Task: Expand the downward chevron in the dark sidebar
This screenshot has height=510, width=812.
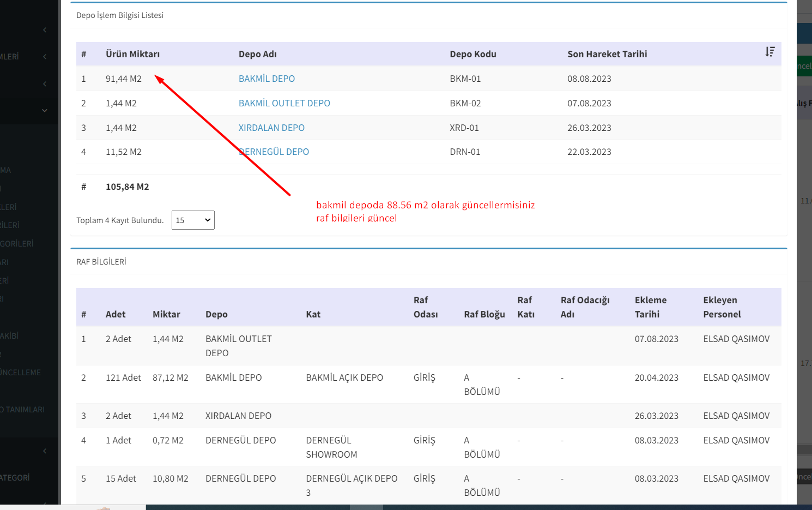Action: point(45,111)
